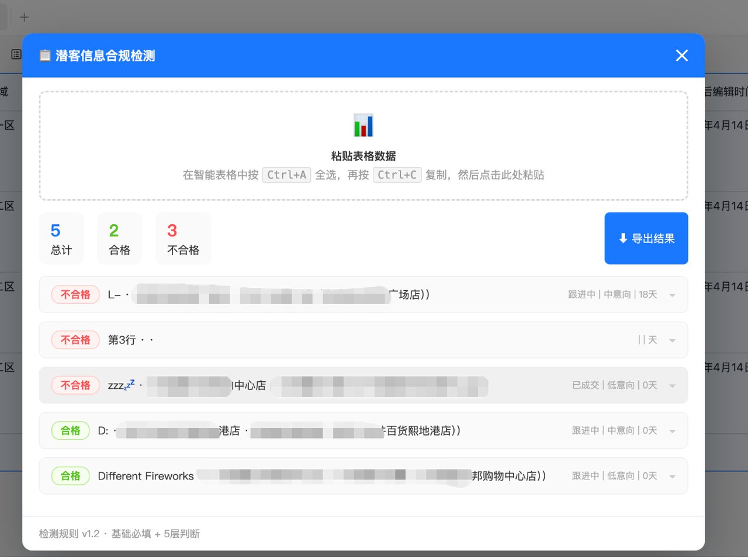Expand the 已成交 | 低意向 row chevron
The width and height of the screenshot is (748, 560).
[x=672, y=385]
